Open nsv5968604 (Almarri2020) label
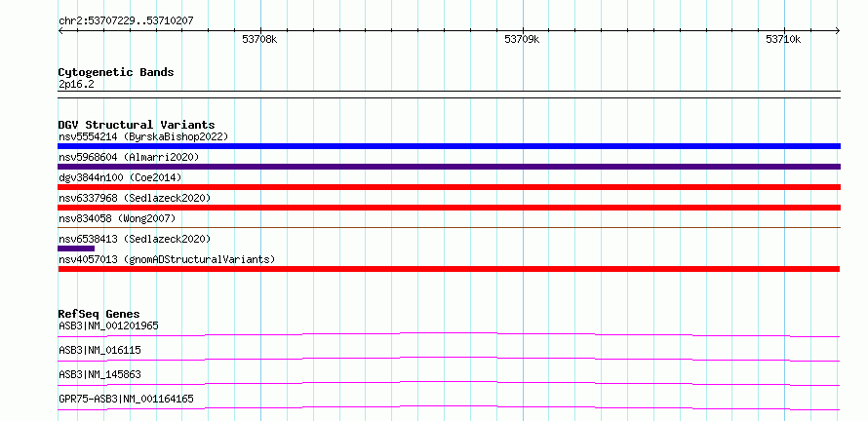 point(129,157)
